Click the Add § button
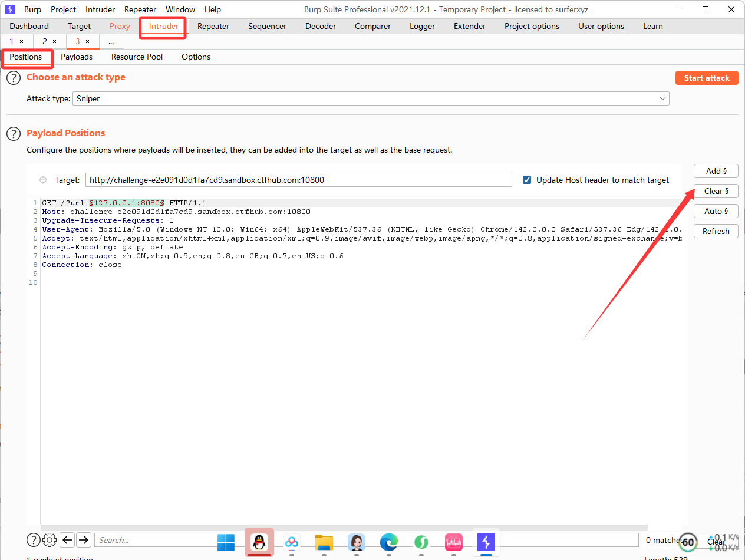Screen dimensions: 745x560 (x=716, y=171)
